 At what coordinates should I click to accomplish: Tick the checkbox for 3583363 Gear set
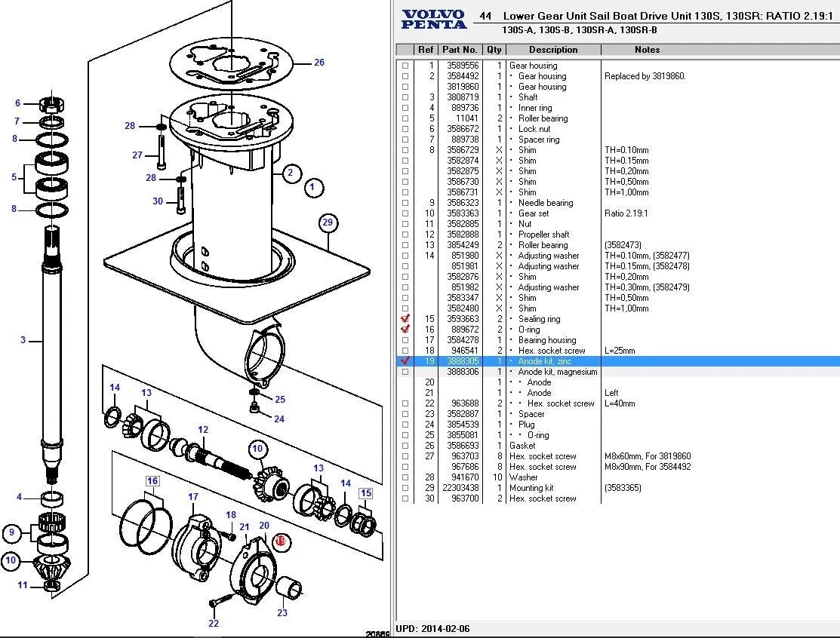click(x=405, y=213)
